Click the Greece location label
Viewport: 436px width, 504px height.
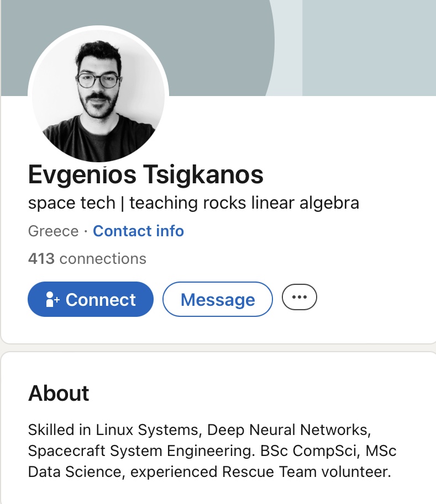click(54, 231)
